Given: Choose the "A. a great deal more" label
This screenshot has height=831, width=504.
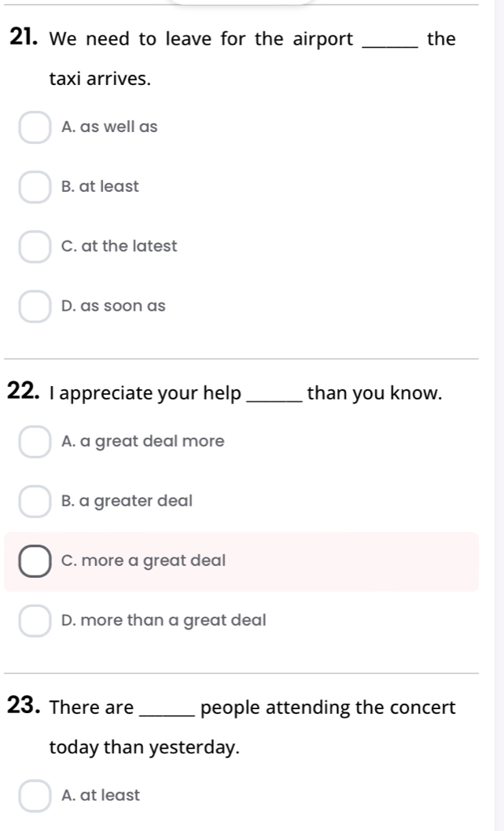Looking at the screenshot, I should (143, 442).
